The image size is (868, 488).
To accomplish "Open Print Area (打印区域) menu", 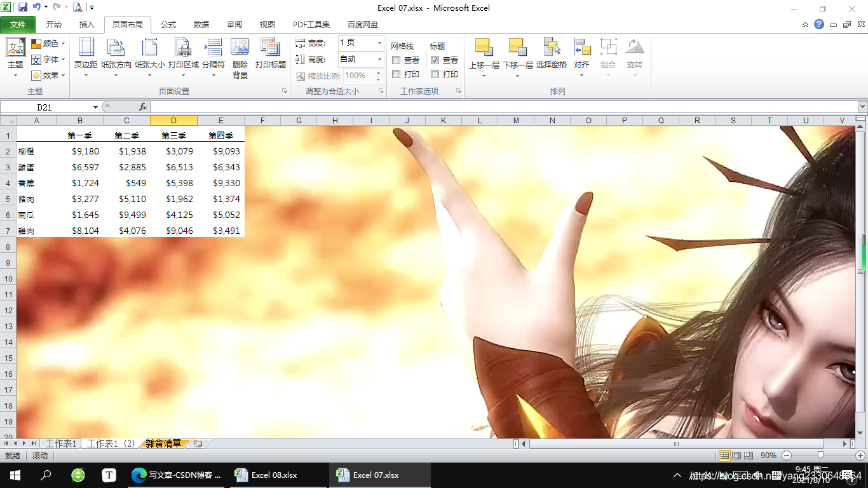I will click(x=183, y=57).
